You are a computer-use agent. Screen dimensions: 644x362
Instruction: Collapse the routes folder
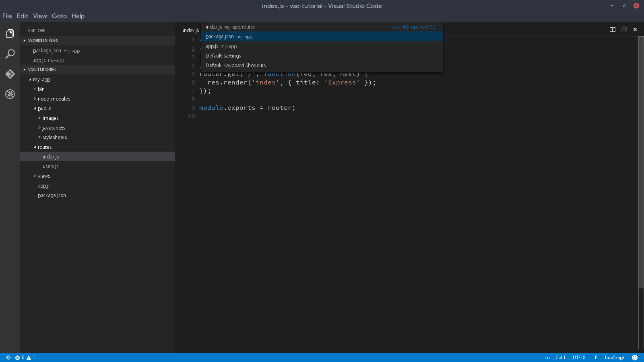pyautogui.click(x=97, y=147)
